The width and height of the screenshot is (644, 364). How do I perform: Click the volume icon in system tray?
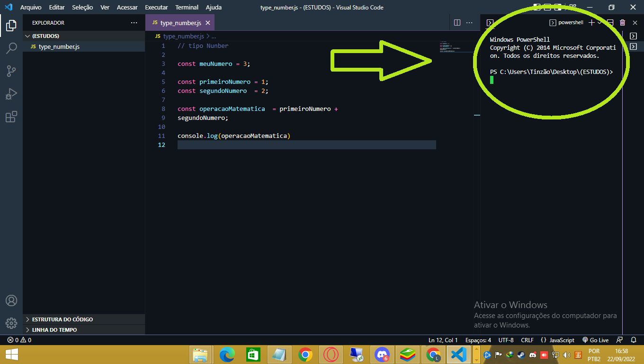pyautogui.click(x=567, y=355)
